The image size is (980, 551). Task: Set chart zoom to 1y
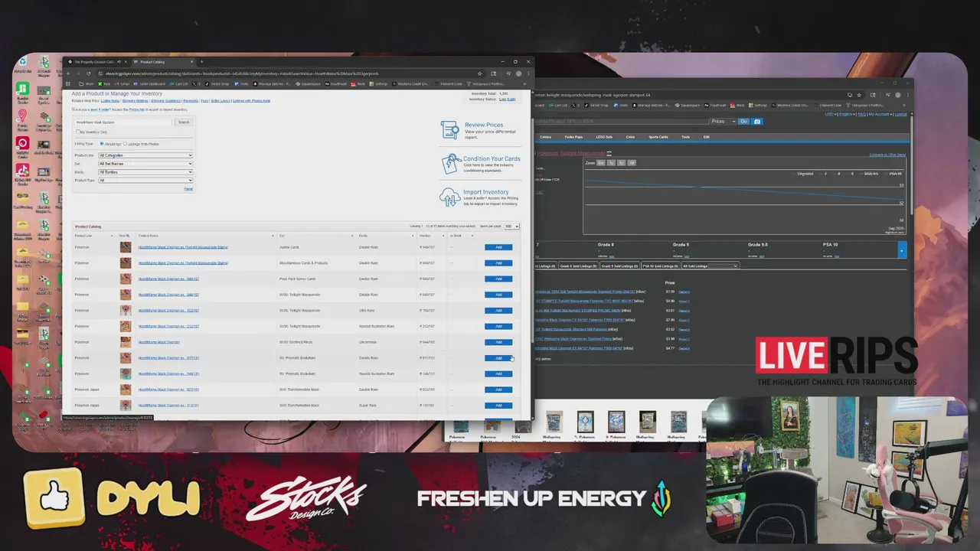pyautogui.click(x=611, y=163)
